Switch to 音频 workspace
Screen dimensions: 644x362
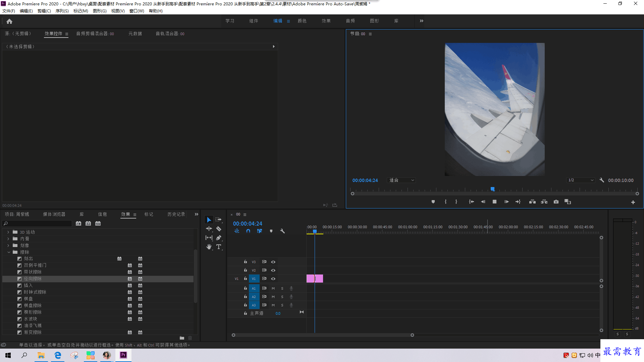click(x=350, y=21)
